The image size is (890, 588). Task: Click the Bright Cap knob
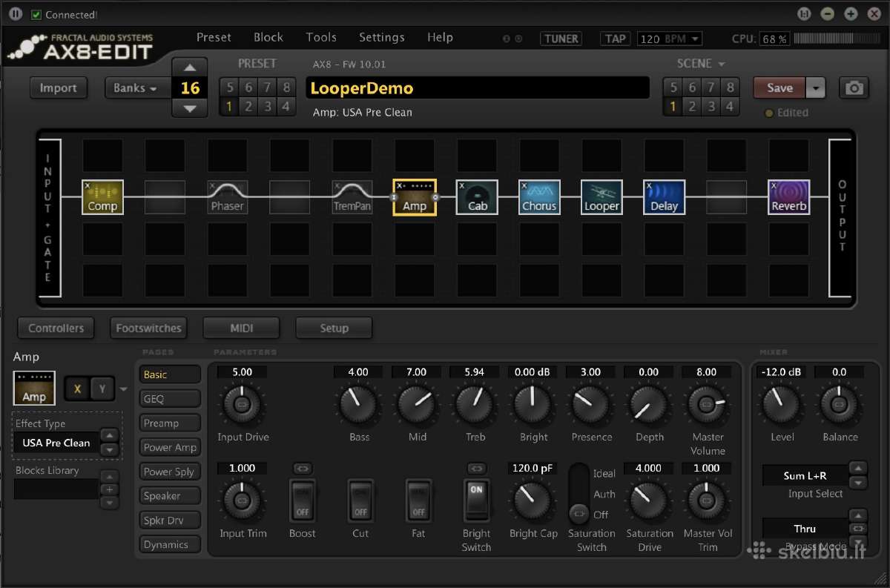point(533,501)
